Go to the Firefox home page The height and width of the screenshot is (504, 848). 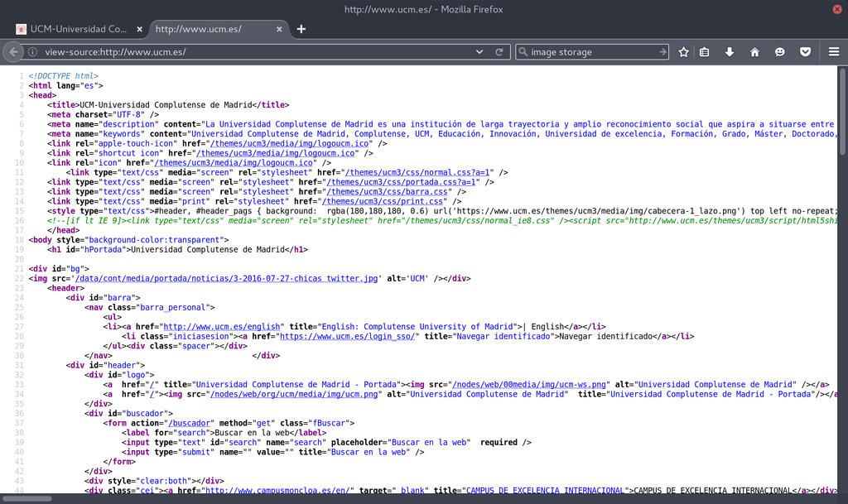click(x=754, y=52)
